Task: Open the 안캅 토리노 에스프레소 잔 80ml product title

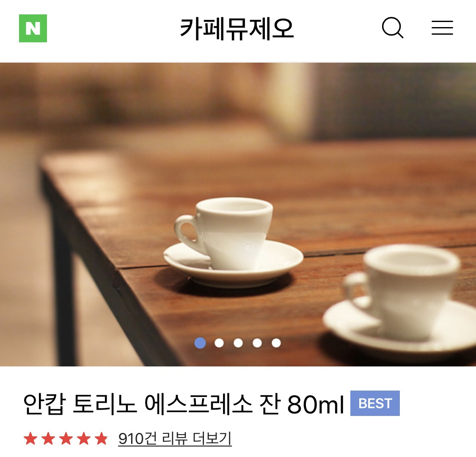Action: click(184, 404)
